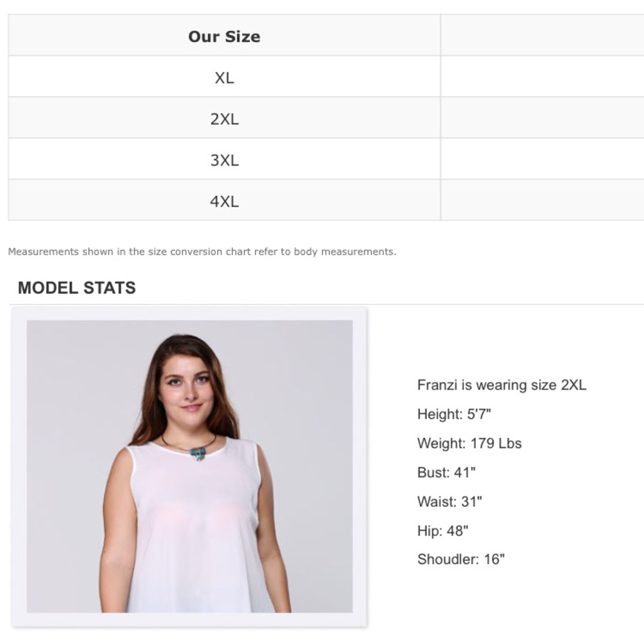
Task: Click the empty cell right of 2XL
Action: point(542,119)
